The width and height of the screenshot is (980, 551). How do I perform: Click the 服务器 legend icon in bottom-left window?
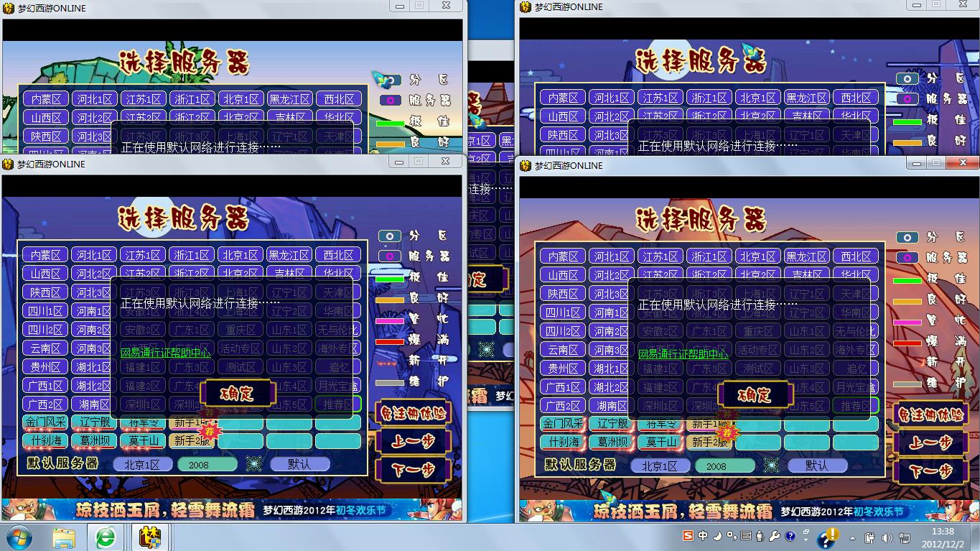click(389, 256)
